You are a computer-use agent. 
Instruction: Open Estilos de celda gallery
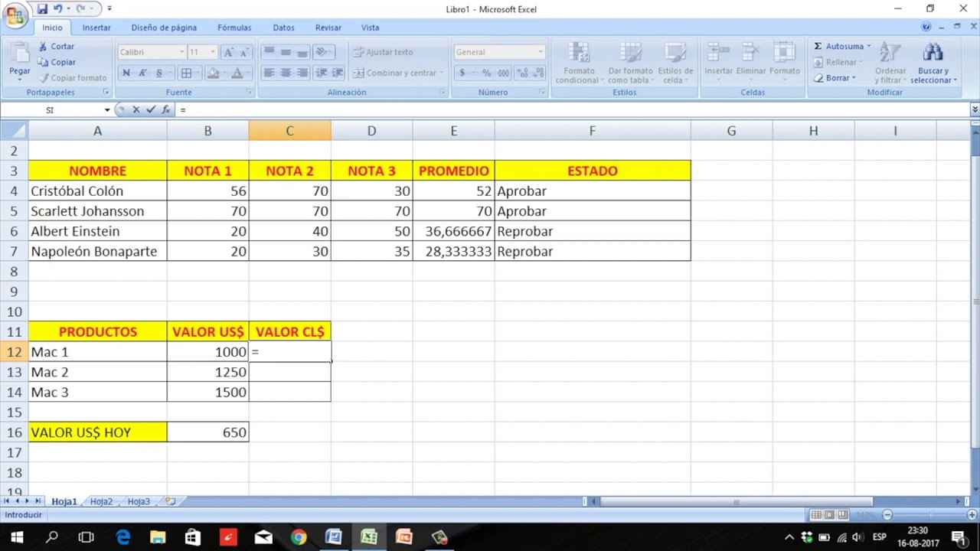tap(675, 63)
